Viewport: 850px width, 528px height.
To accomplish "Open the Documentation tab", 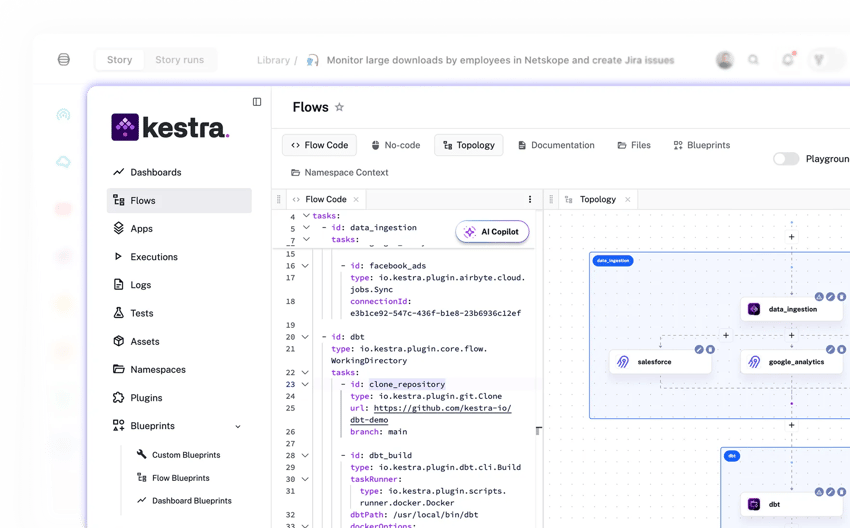I will (556, 145).
